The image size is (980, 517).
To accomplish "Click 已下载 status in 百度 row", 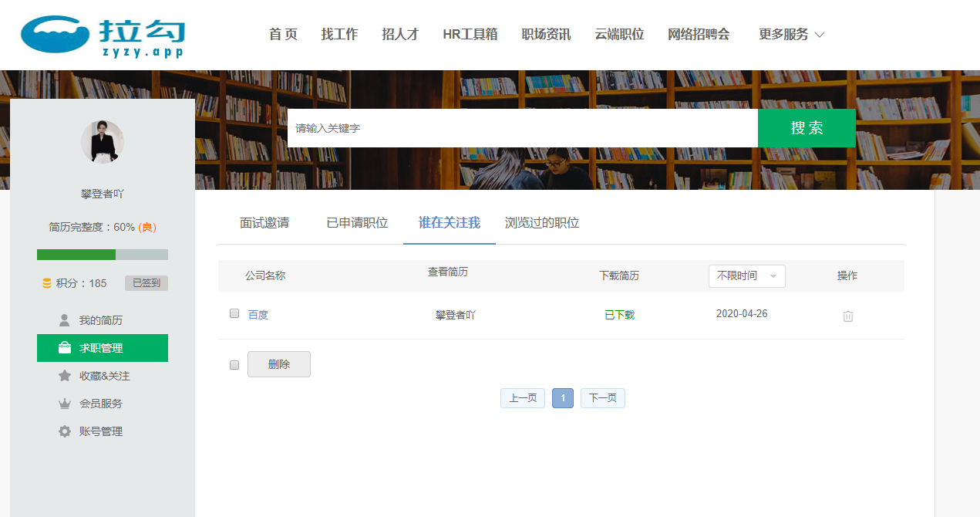I will coord(619,315).
